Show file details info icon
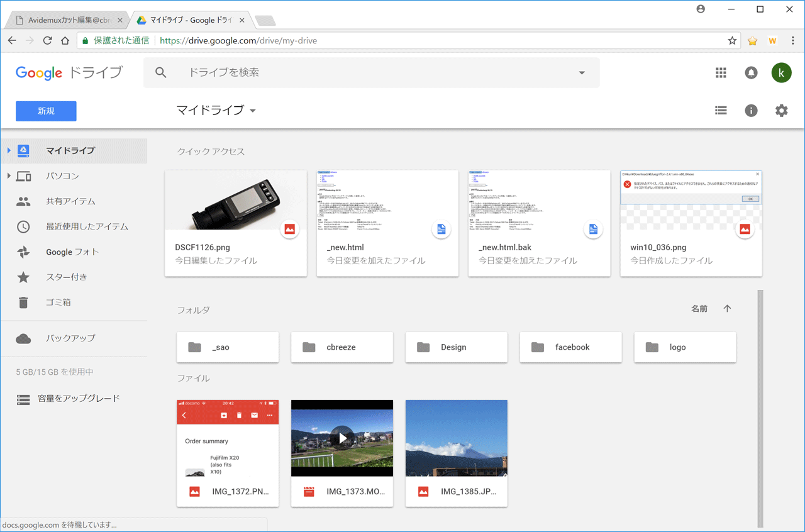 tap(751, 111)
